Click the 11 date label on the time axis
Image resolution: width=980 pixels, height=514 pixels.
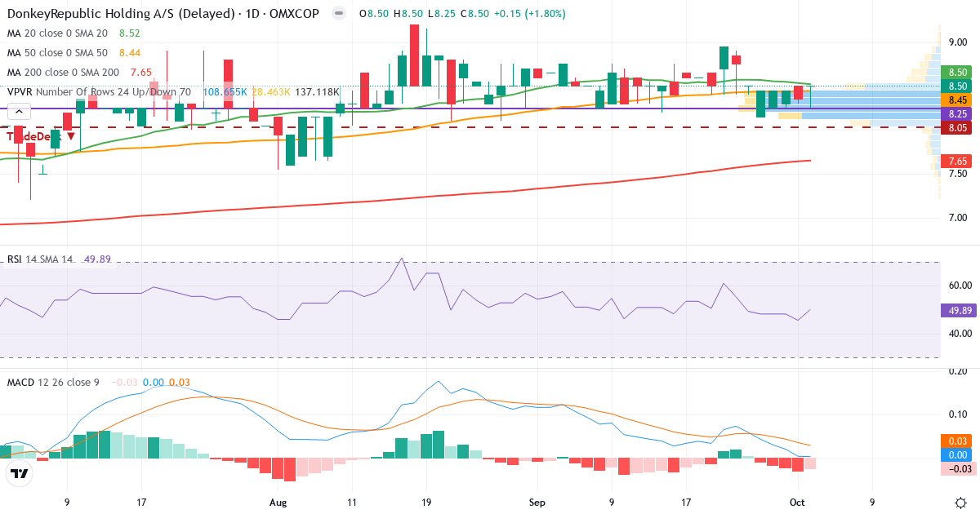click(352, 502)
